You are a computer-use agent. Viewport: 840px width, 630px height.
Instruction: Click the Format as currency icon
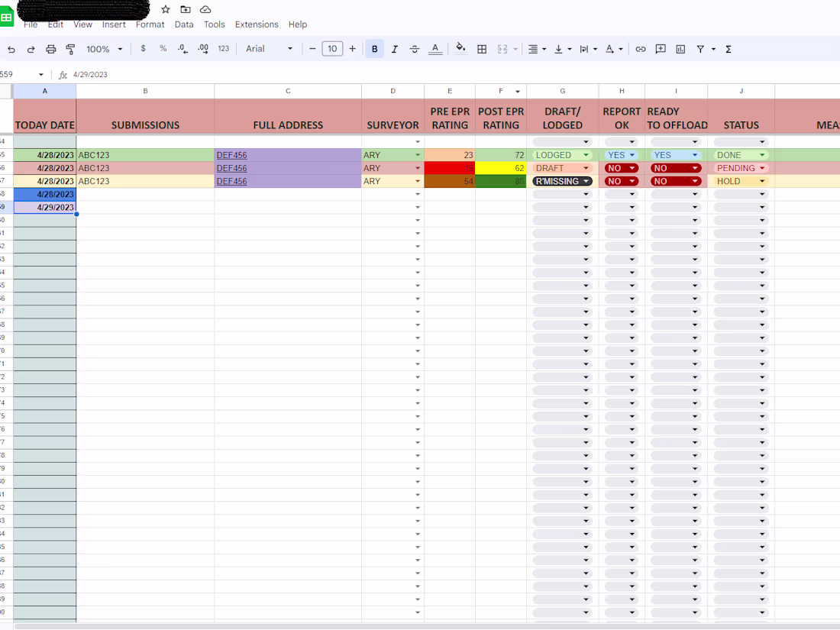(x=143, y=48)
